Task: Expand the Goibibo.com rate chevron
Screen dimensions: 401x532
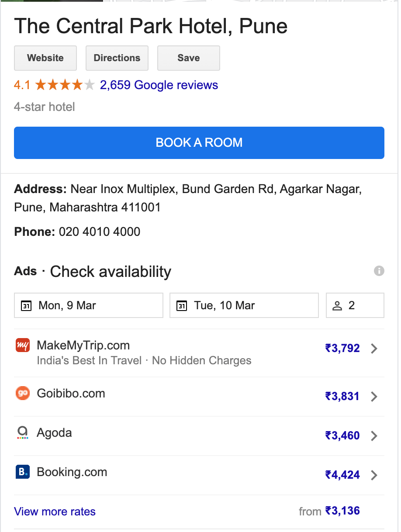Action: (x=374, y=397)
